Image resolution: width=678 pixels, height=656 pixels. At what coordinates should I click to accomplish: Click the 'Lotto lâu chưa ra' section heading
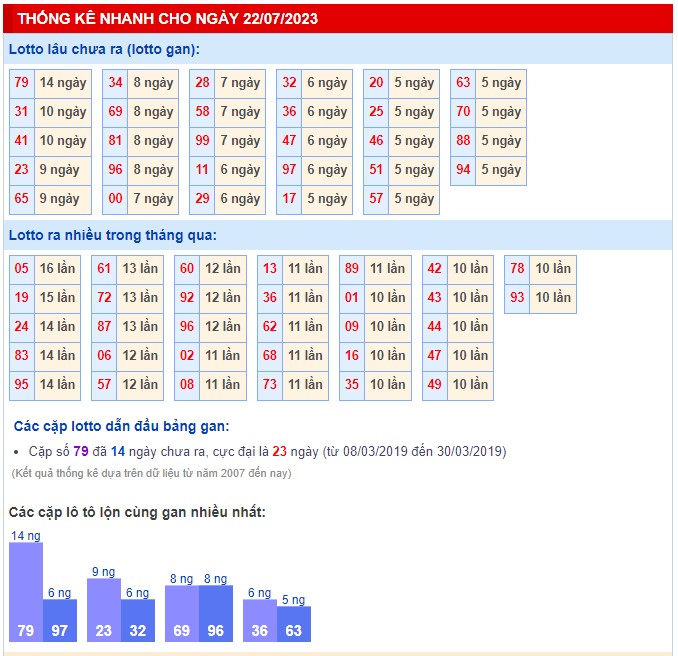tap(104, 49)
